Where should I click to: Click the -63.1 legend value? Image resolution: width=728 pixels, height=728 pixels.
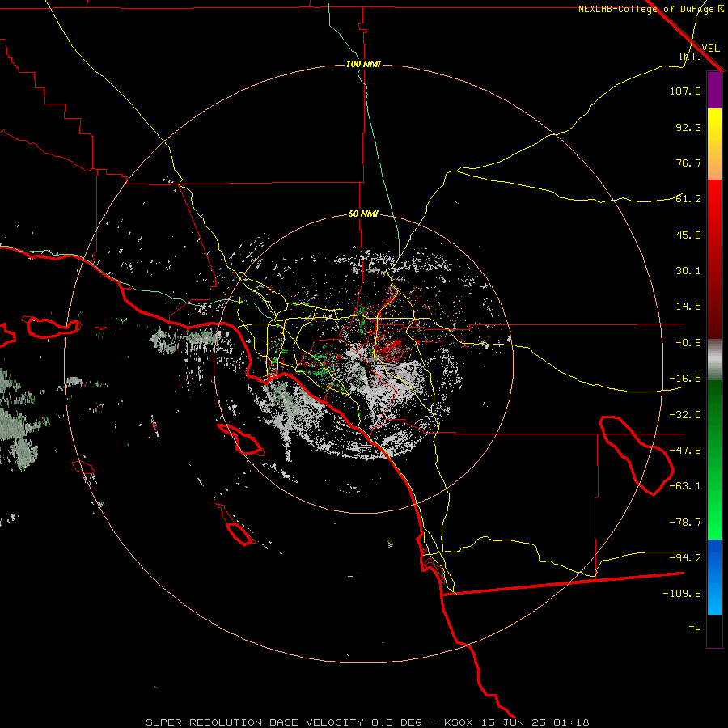click(x=685, y=486)
